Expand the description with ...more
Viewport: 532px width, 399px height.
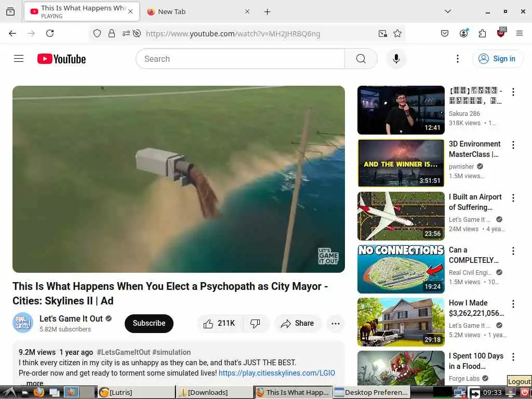click(33, 383)
